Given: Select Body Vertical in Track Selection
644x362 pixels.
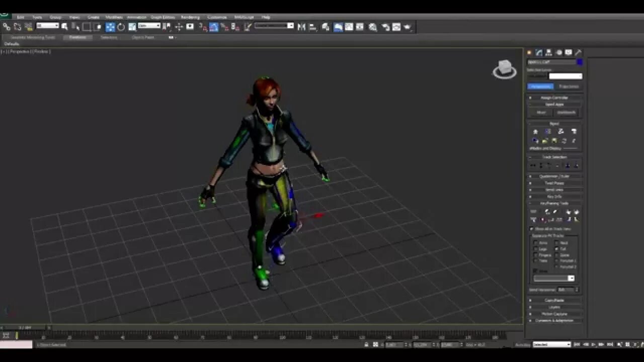Looking at the screenshot, I should (x=541, y=165).
